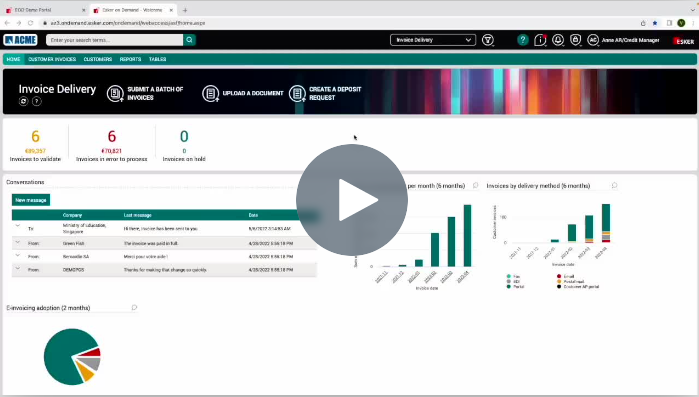
Task: Open the filter funnel icon in header
Action: [488, 40]
